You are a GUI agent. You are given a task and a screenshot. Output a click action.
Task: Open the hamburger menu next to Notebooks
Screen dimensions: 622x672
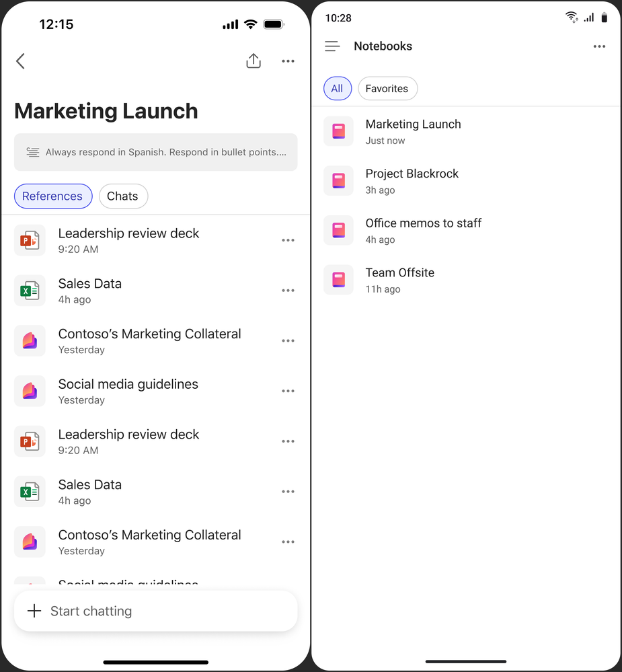tap(332, 46)
